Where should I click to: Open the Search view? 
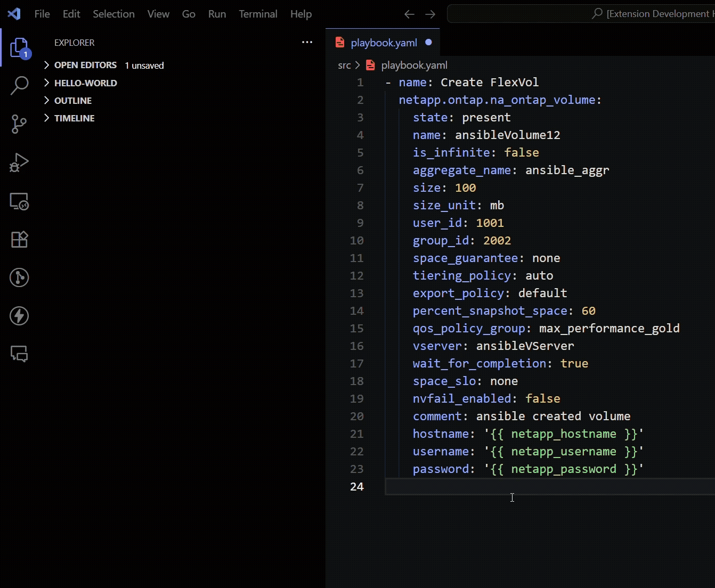19,85
